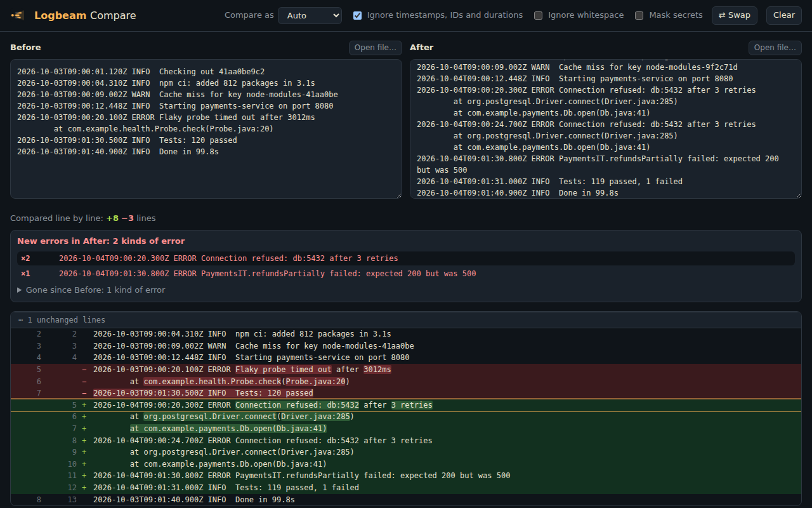812x508 pixels.
Task: Click added PaymentsIT.refundsPartially failed diff line
Action: 406,476
